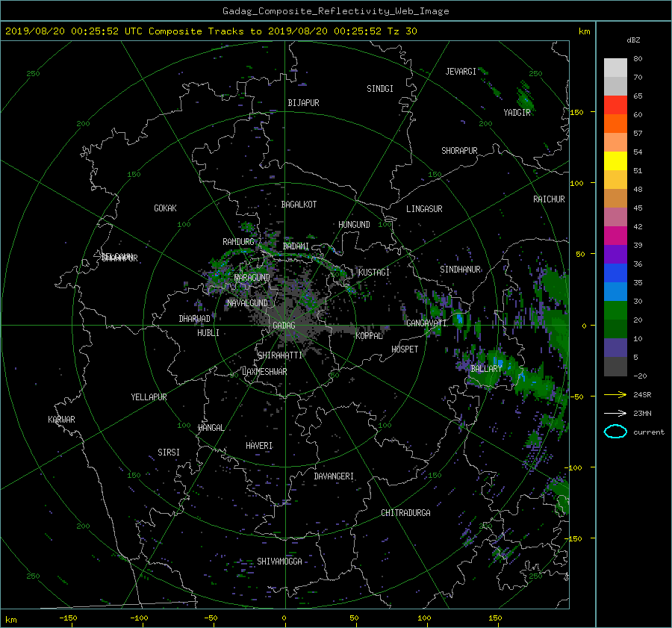Click the BAGALKOT city label

tap(299, 205)
